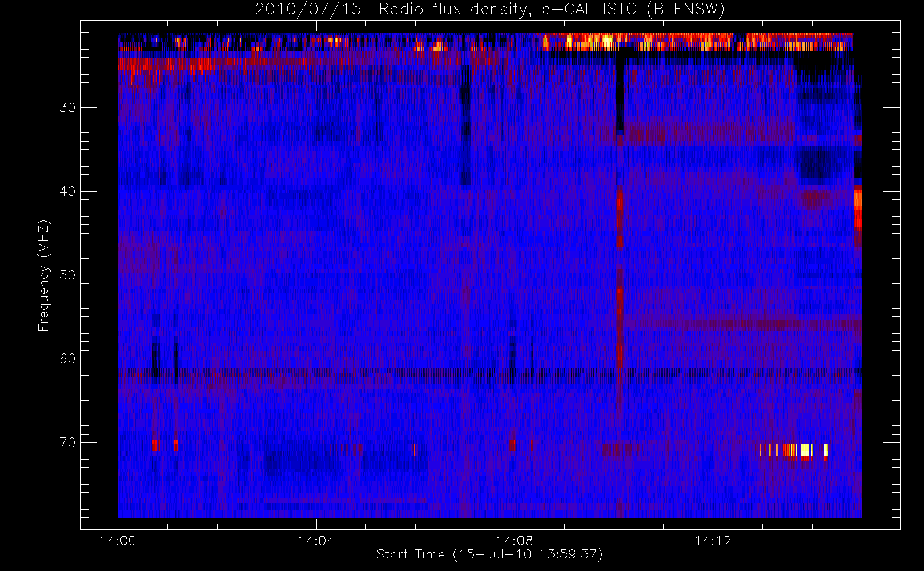
Task: Click the date '2010/07/15' in the title
Action: tap(308, 10)
